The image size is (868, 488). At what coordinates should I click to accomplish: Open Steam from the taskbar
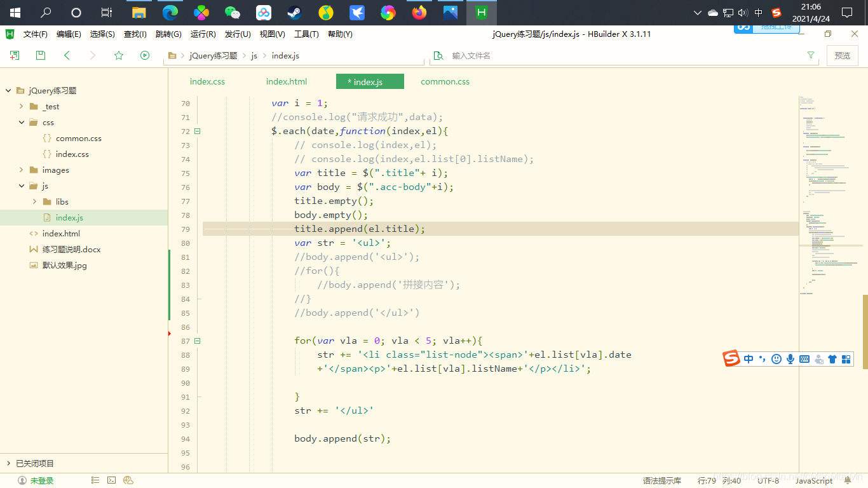pos(295,13)
